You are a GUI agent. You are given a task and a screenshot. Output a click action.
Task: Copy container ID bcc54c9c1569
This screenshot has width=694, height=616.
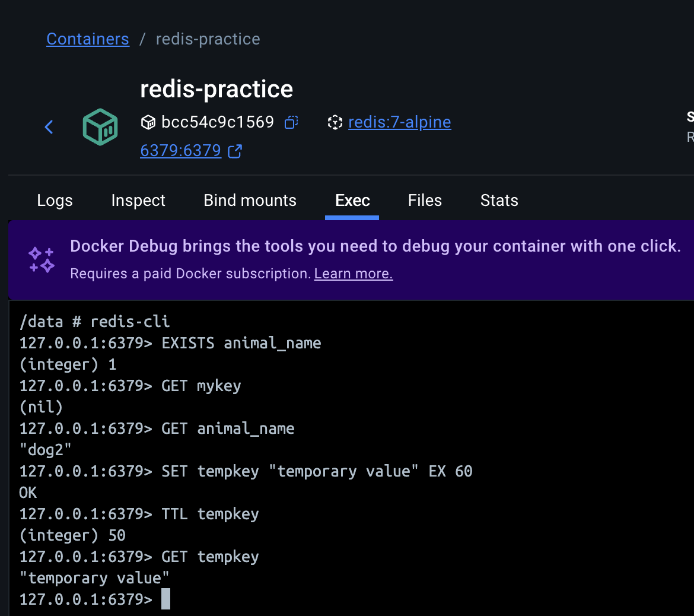[x=291, y=122]
